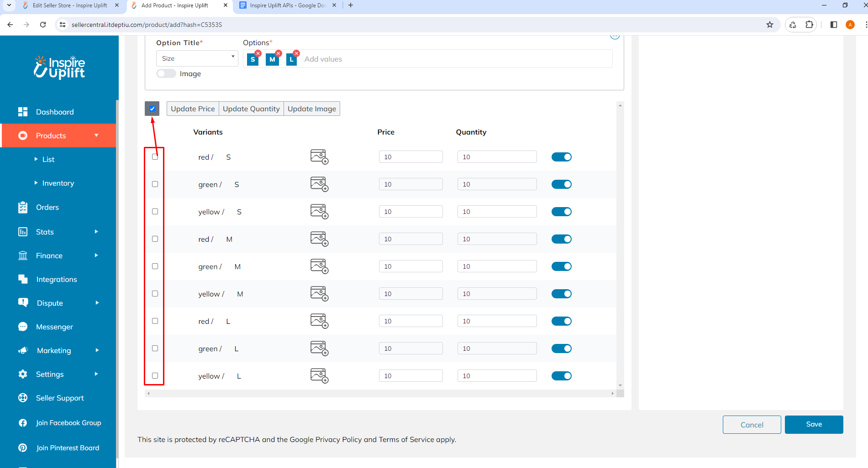Bookmark this page with the star icon
This screenshot has height=468, width=868.
770,25
